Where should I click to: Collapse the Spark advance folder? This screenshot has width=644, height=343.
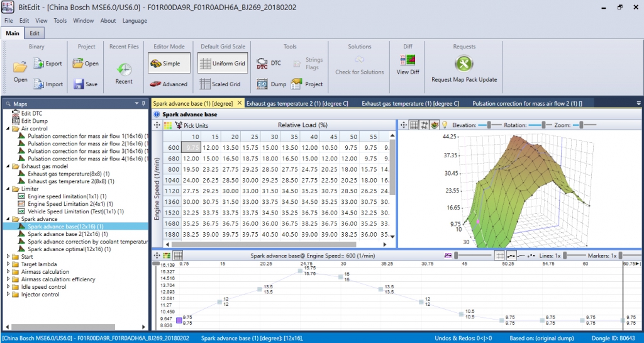point(9,219)
